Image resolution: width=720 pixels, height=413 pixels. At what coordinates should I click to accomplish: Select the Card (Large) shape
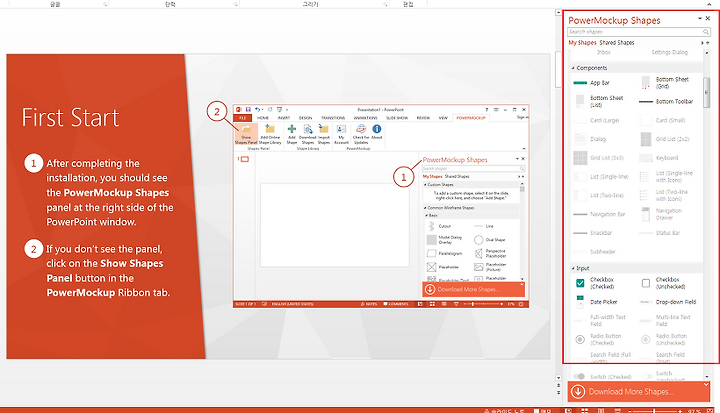[596, 120]
